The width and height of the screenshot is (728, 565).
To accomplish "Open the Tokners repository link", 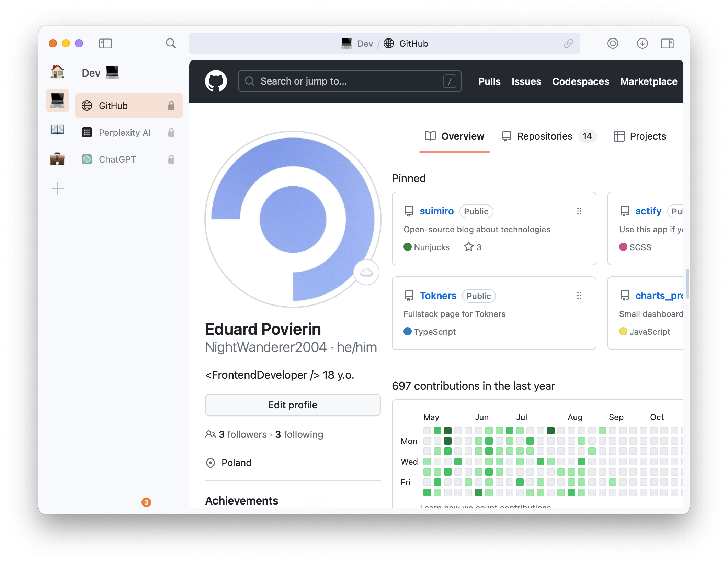I will point(438,296).
